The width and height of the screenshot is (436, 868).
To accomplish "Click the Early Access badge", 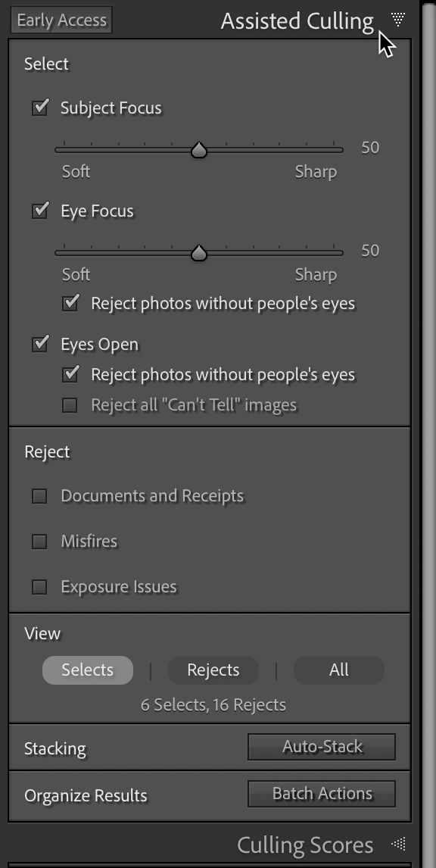I will pos(60,20).
